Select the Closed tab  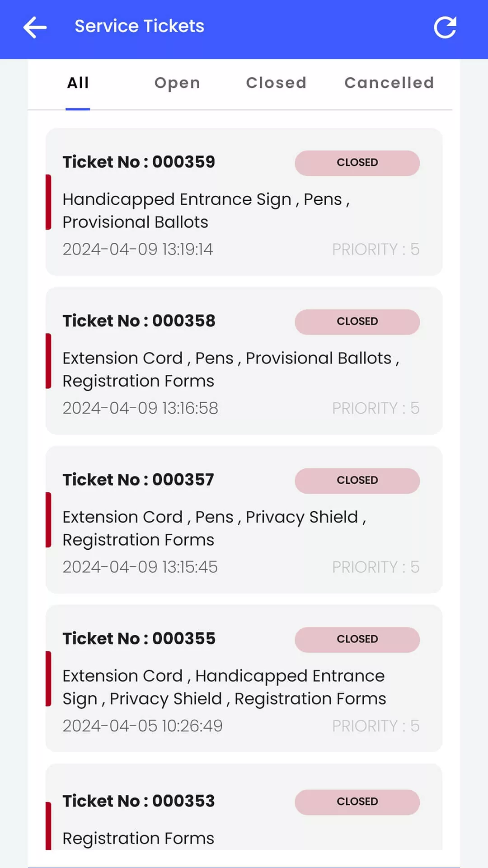click(276, 83)
